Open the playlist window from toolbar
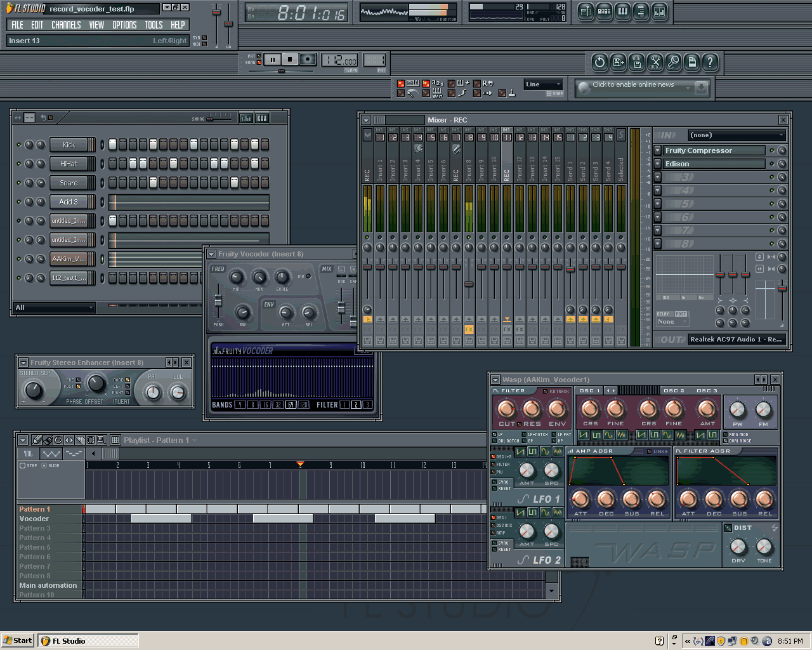This screenshot has width=812, height=650. pyautogui.click(x=586, y=11)
